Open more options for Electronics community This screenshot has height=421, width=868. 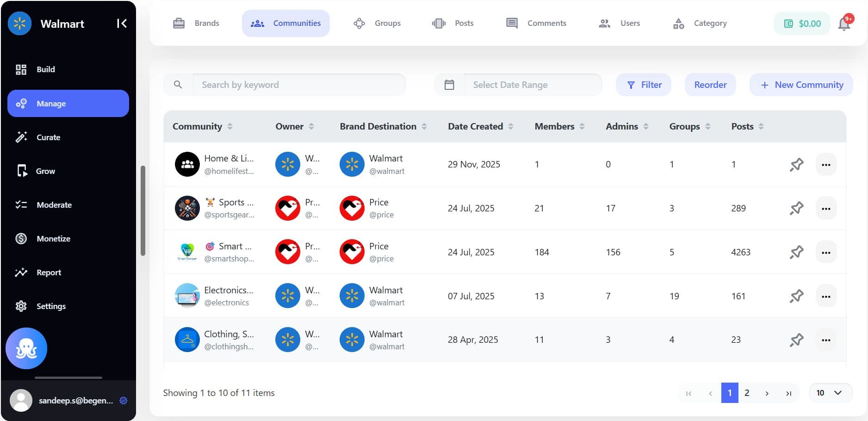click(826, 296)
